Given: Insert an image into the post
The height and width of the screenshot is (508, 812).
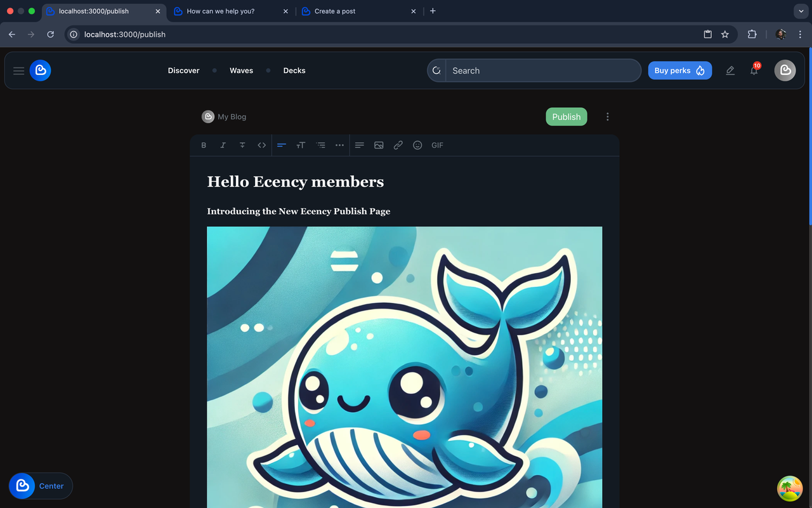Looking at the screenshot, I should point(379,145).
